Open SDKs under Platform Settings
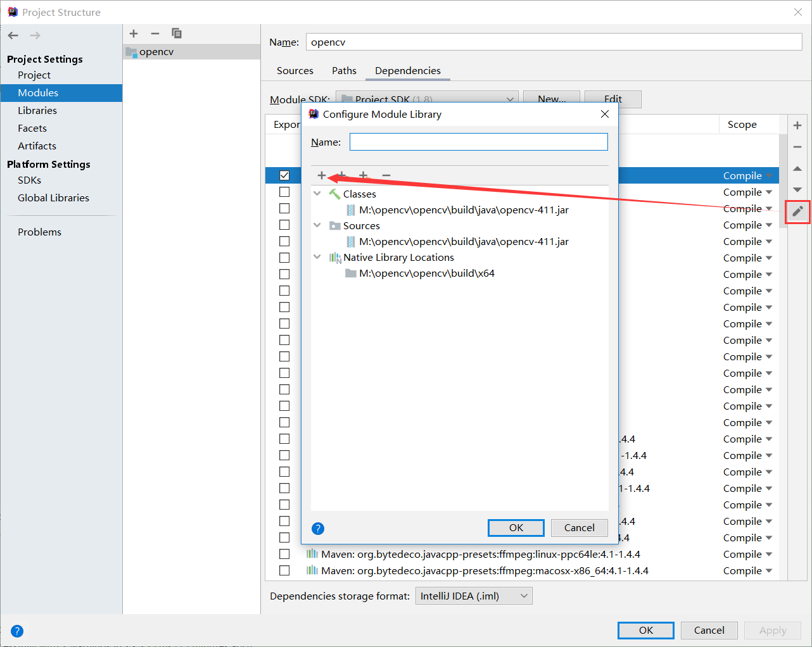This screenshot has height=647, width=812. coord(29,180)
